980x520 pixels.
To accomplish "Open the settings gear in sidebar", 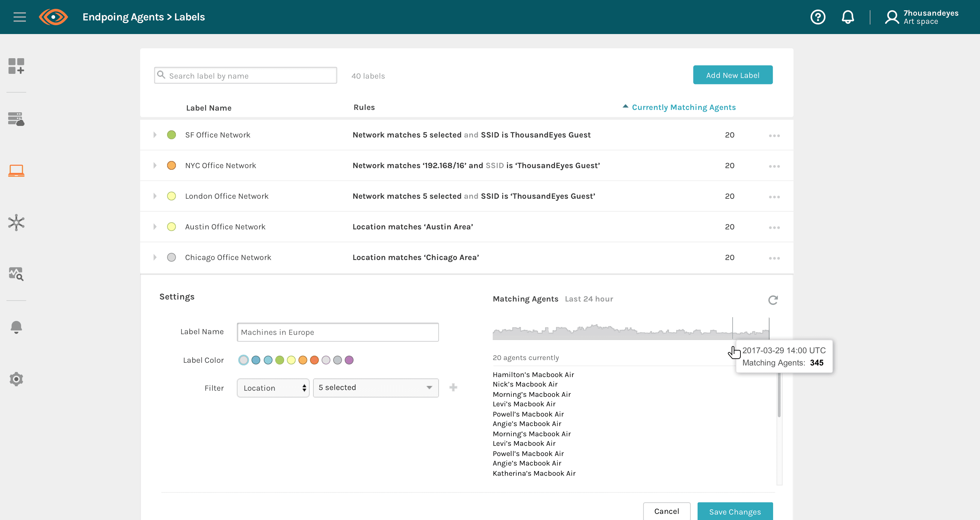I will point(16,379).
